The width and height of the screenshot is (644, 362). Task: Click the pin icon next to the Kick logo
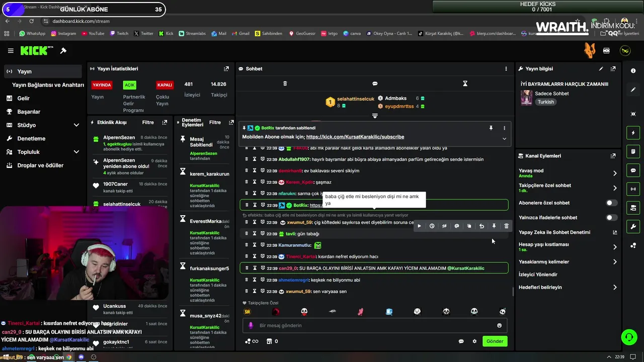(x=63, y=51)
